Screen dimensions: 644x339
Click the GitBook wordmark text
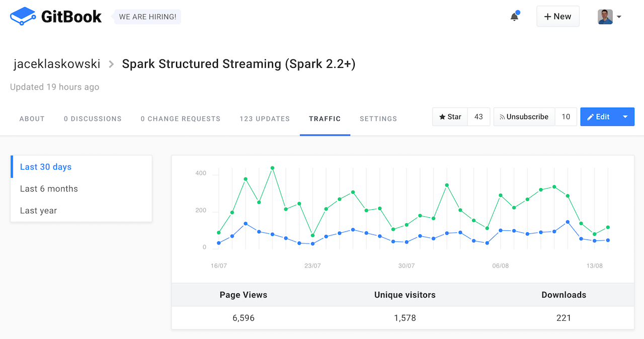point(71,17)
